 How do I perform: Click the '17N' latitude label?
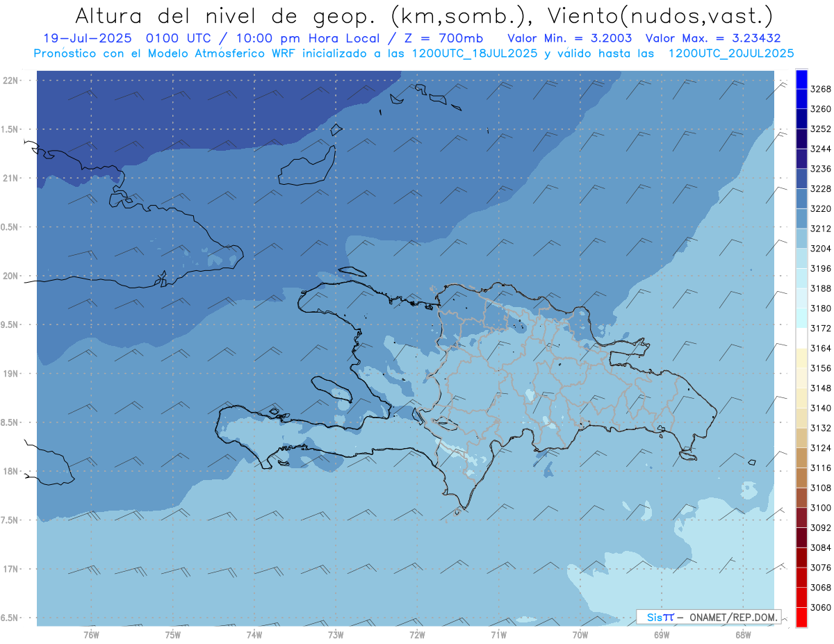coord(10,569)
